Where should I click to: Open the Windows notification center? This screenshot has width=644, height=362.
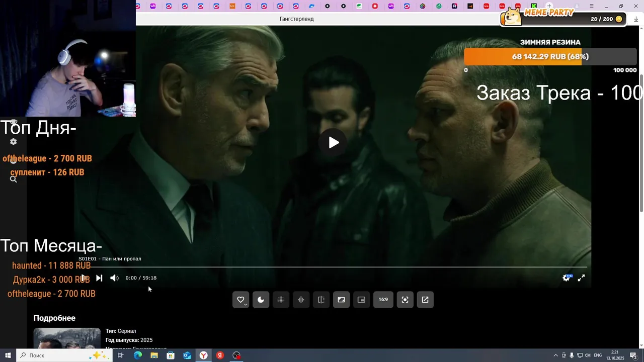click(x=633, y=355)
